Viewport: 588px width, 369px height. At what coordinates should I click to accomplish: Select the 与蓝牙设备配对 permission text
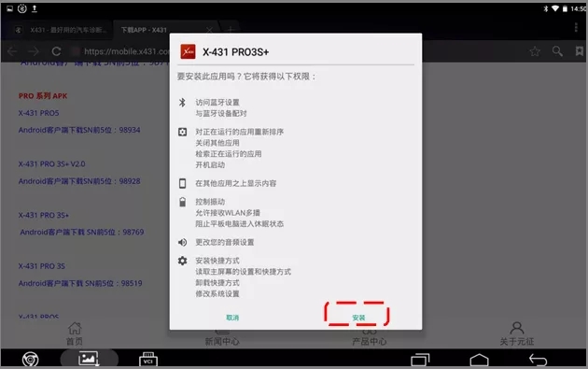coord(221,113)
